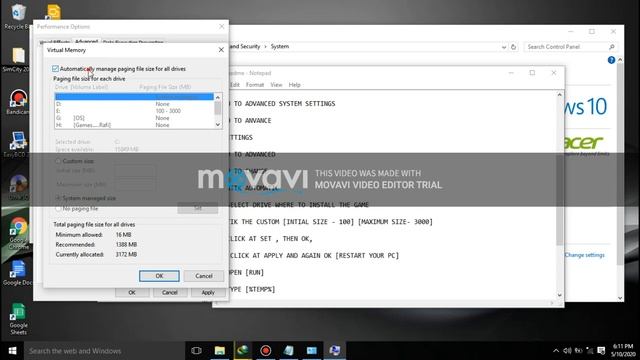
Task: Click the Control Panel help question-mark icon
Action: 611,60
